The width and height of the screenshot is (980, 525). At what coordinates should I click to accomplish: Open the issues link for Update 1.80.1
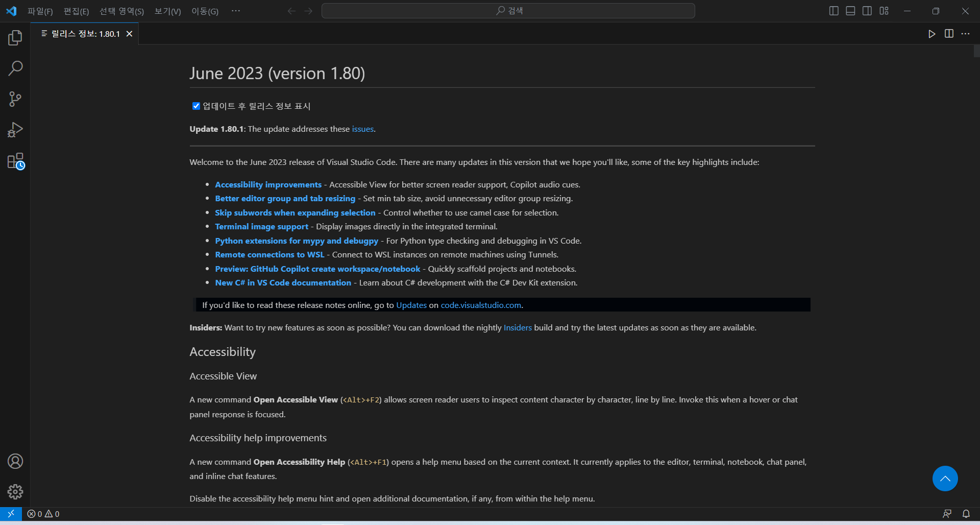362,129
